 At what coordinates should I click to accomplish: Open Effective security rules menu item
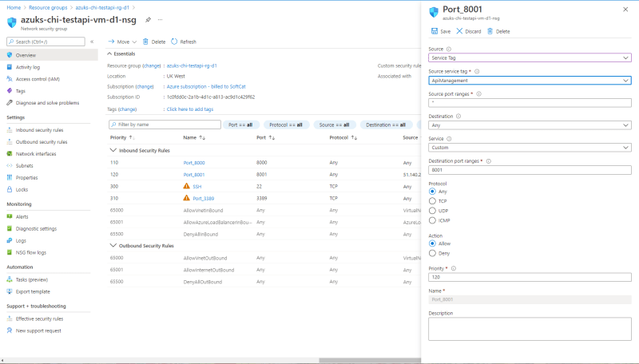[x=39, y=318]
